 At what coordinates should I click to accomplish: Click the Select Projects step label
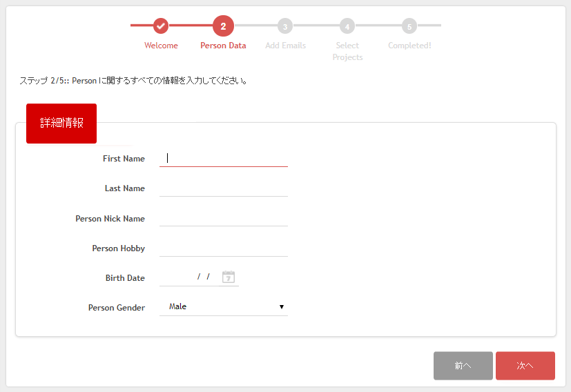tap(347, 51)
